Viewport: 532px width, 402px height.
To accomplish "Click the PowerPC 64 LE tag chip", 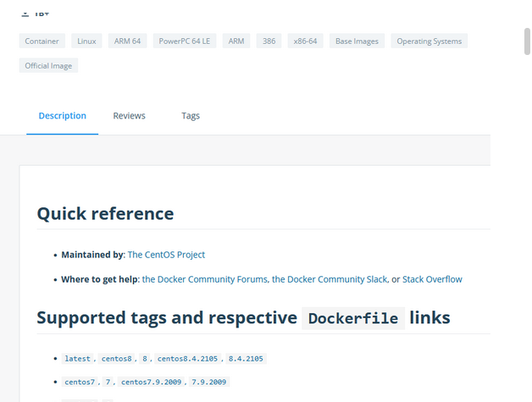I will [184, 41].
